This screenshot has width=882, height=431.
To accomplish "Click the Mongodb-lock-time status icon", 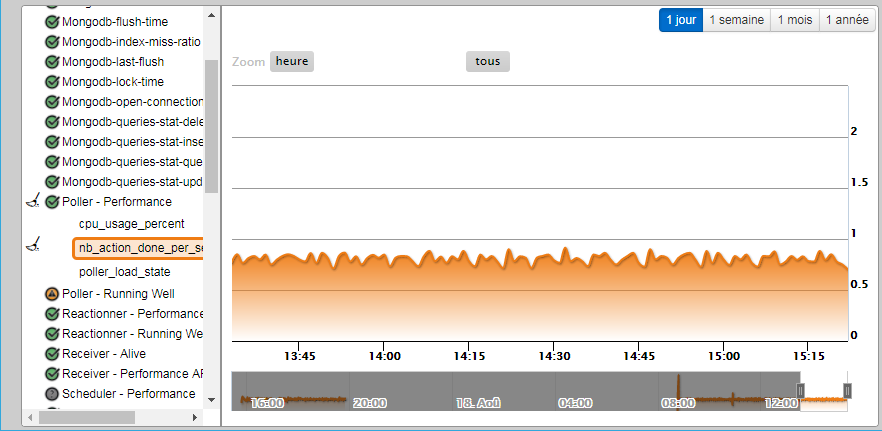I will click(x=52, y=82).
